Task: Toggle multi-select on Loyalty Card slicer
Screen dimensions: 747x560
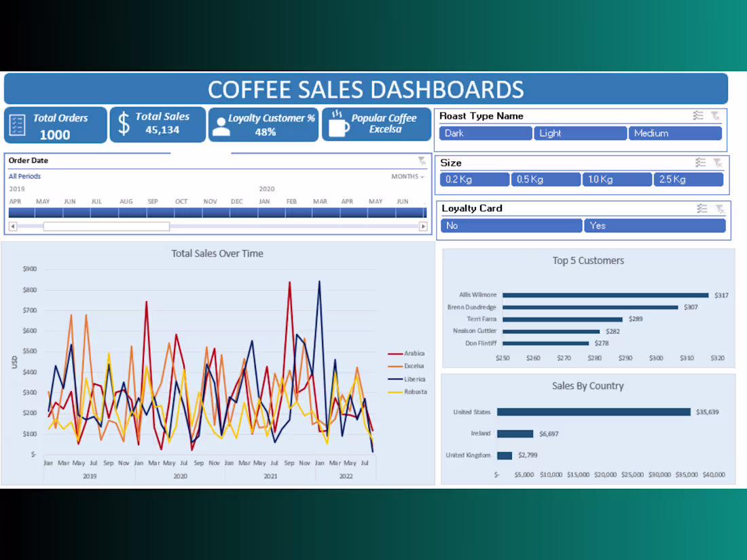Action: click(x=702, y=208)
